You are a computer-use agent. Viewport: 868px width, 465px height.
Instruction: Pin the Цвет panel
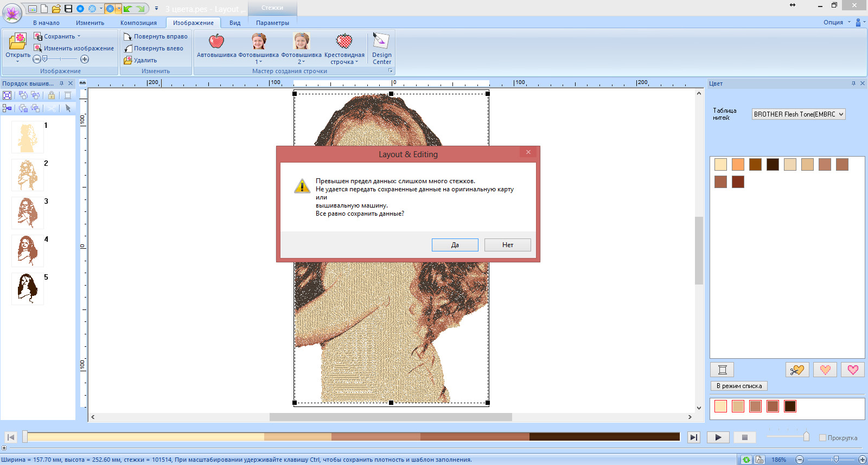pyautogui.click(x=853, y=83)
